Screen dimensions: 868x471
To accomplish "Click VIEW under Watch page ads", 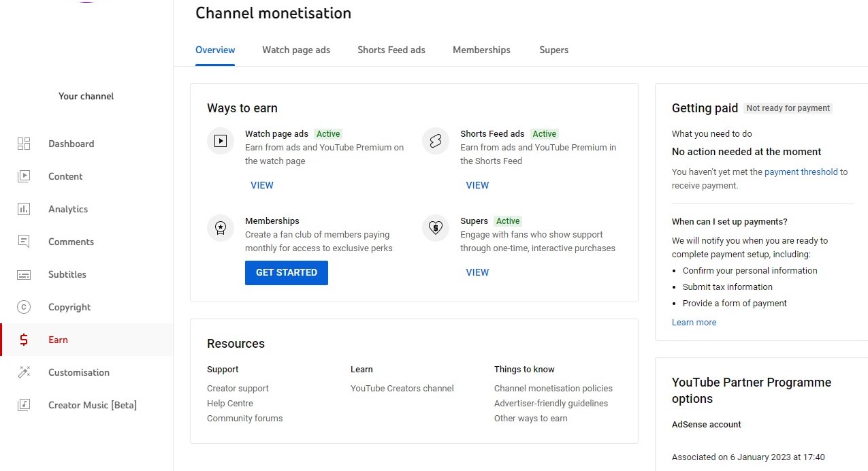I will tap(262, 185).
